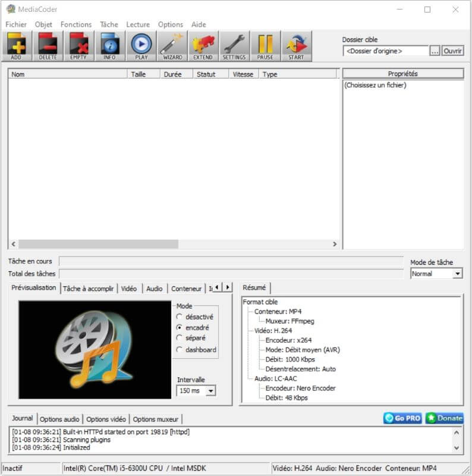Click the Propriétés header button

[403, 74]
